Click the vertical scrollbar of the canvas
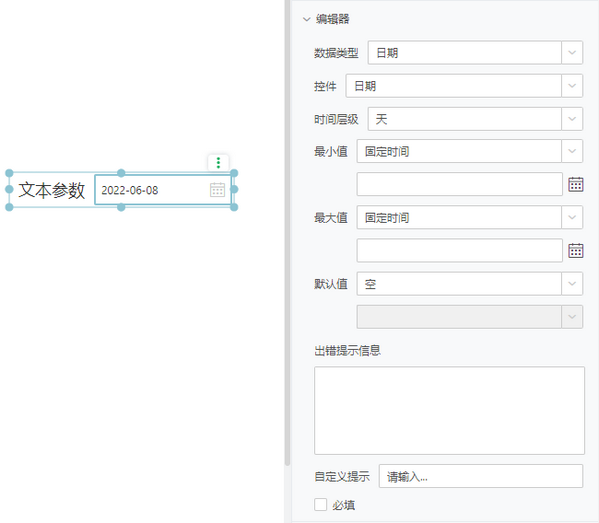Viewport: 599px width, 523px height. click(287, 232)
